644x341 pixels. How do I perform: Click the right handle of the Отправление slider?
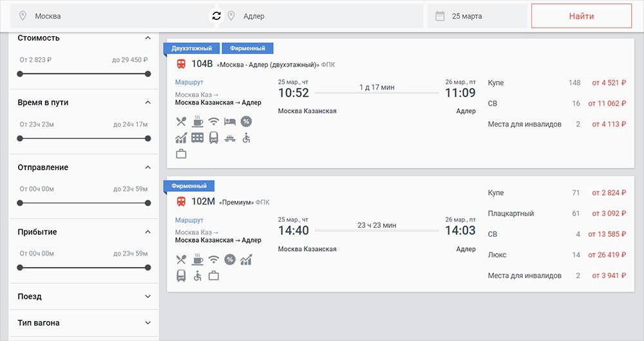point(148,203)
